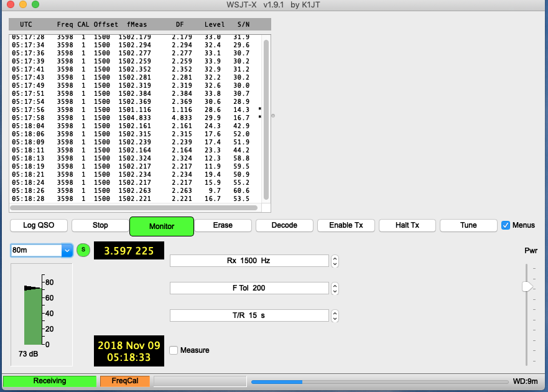
Task: Click the WSJT-X v1.9.1 title bar
Action: pyautogui.click(x=273, y=5)
